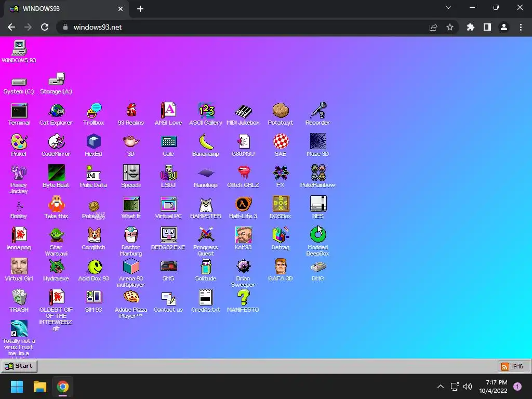The width and height of the screenshot is (532, 399).
Task: Open CodeMirror editor icon
Action: pyautogui.click(x=56, y=142)
